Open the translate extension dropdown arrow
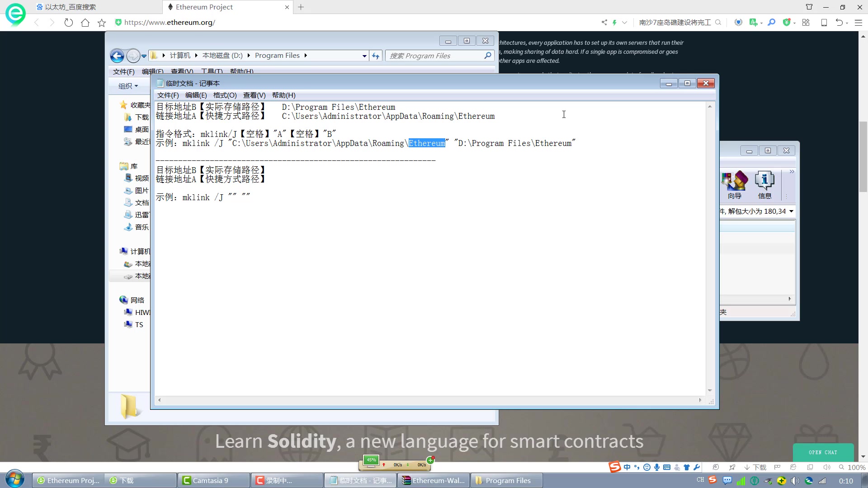 click(761, 23)
